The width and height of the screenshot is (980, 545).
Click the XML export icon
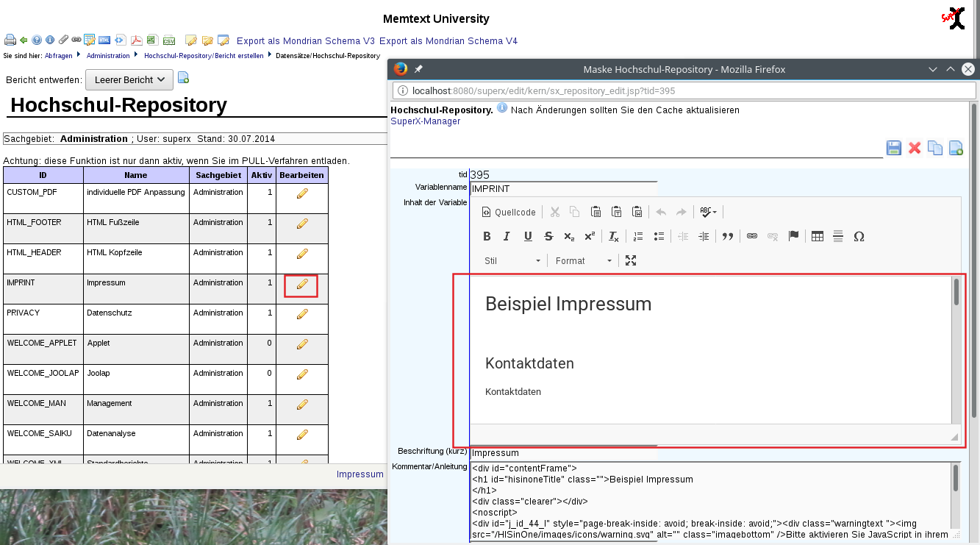(x=121, y=40)
